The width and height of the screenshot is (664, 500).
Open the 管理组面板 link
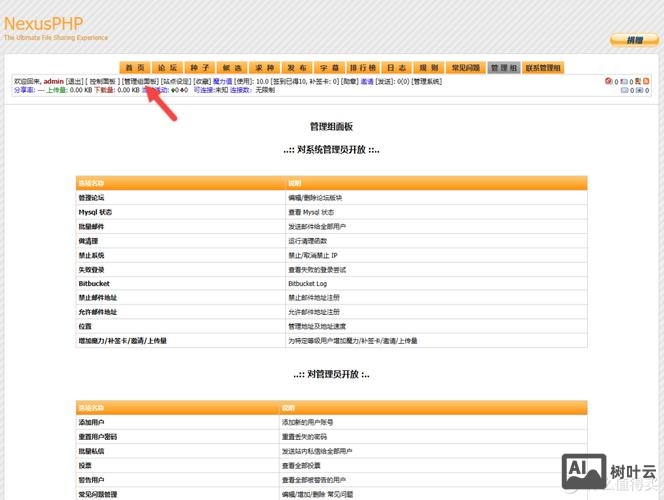point(140,81)
